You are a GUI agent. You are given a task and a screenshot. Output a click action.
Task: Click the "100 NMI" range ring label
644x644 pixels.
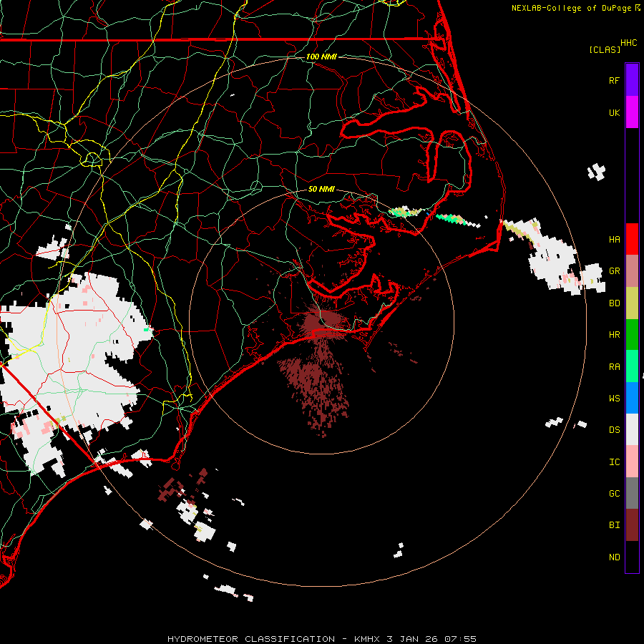click(321, 57)
